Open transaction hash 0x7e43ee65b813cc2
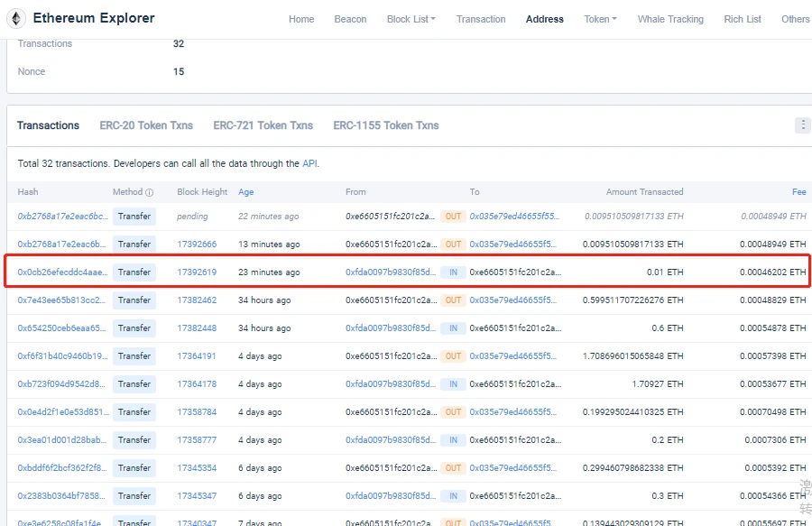Viewport: 812px width, 526px height. tap(62, 300)
